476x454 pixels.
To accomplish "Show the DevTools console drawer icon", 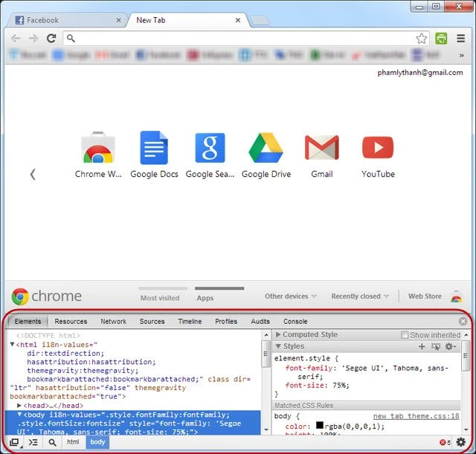I will (x=33, y=442).
